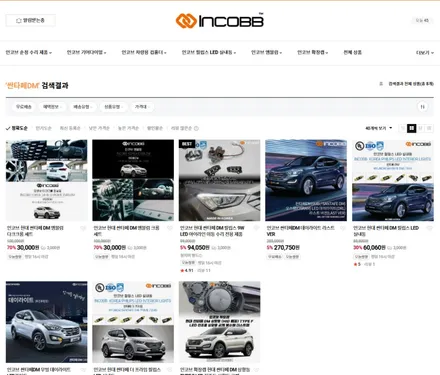440x375 pixels.
Task: Like the 엠블럼 크롬 세트 heart icon
Action: point(170,228)
